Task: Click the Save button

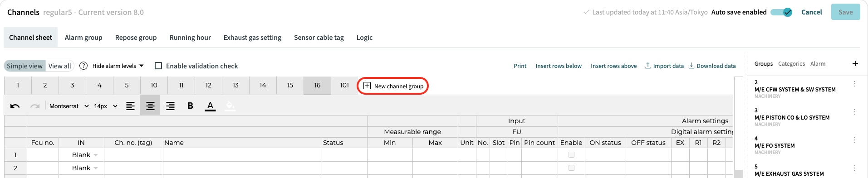Action: [845, 12]
